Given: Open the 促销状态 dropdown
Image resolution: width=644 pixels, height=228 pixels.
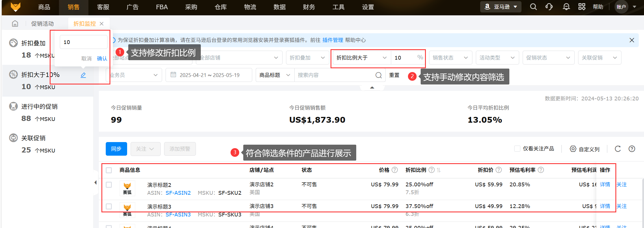Looking at the screenshot, I should coord(548,58).
